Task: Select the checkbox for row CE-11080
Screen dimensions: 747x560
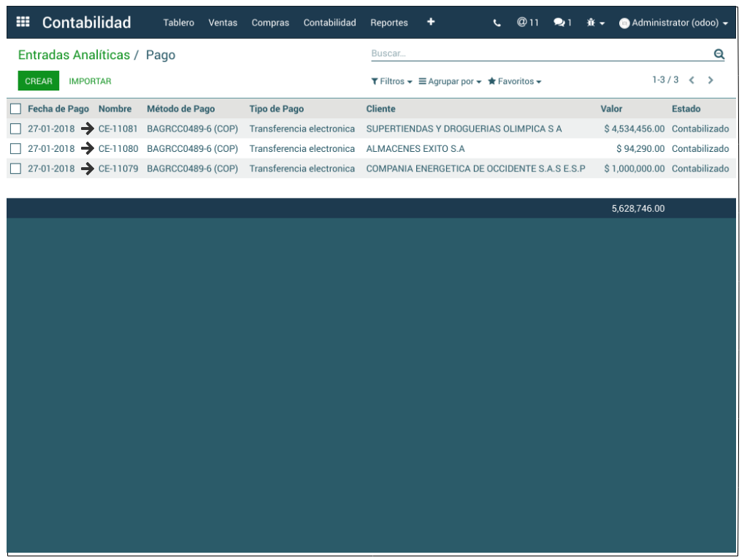Action: click(x=16, y=149)
